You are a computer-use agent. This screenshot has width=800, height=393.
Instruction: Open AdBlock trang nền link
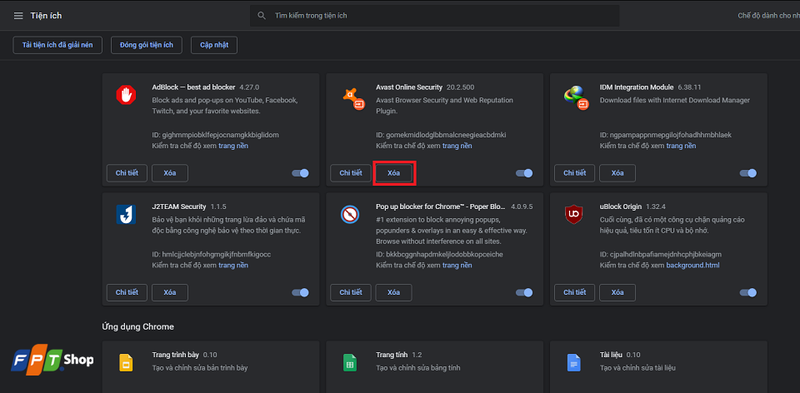point(234,146)
